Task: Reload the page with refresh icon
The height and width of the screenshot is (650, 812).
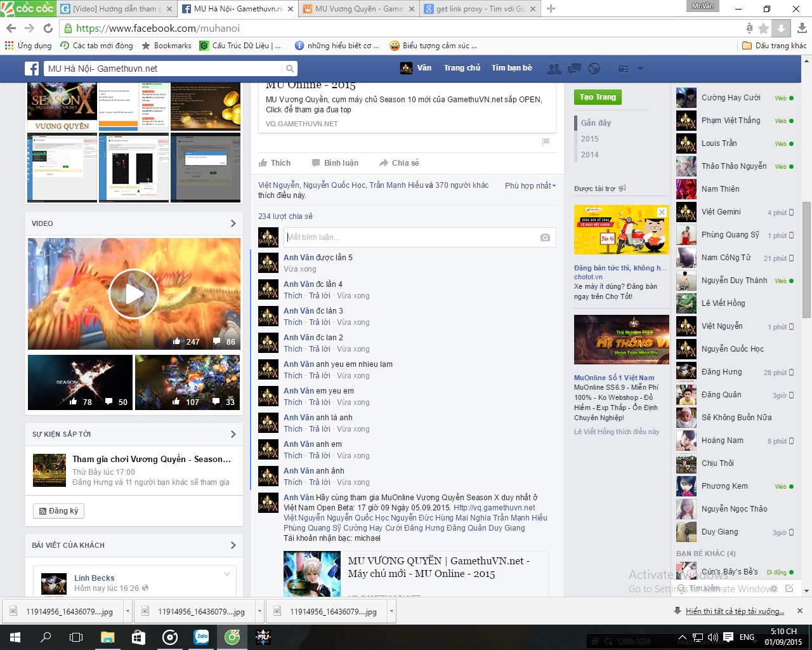Action: 48,29
